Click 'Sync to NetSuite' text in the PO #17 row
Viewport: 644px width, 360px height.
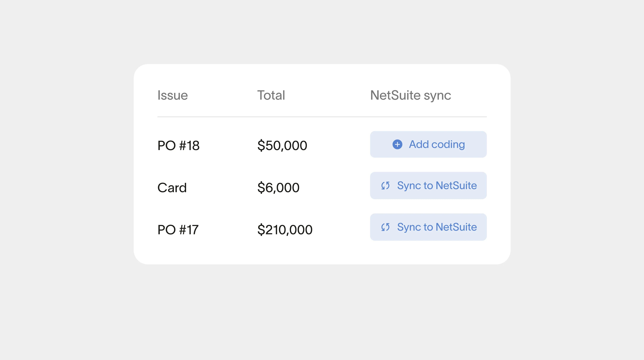437,227
